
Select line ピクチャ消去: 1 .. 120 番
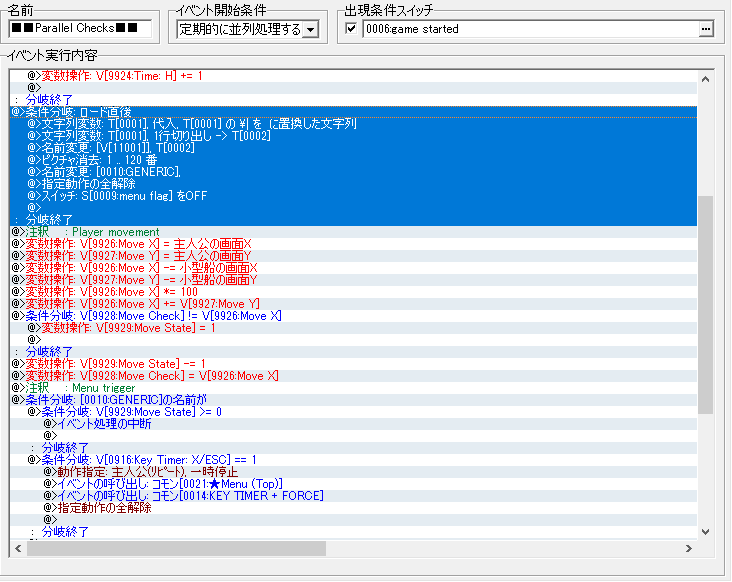pyautogui.click(x=353, y=160)
